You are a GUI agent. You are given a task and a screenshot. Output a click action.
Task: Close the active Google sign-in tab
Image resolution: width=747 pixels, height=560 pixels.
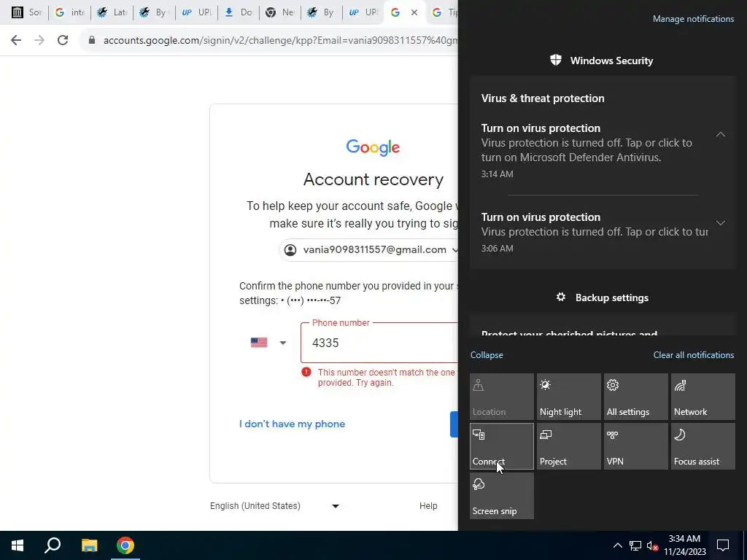414,12
